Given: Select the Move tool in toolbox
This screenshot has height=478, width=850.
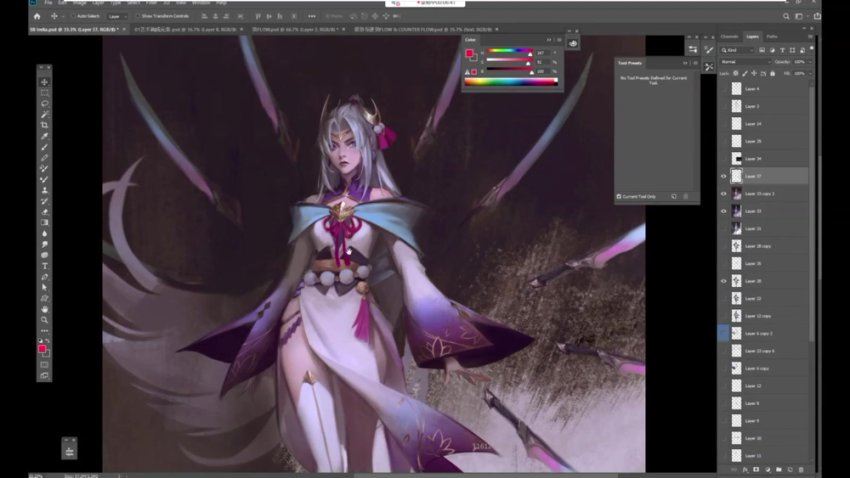Looking at the screenshot, I should 44,82.
